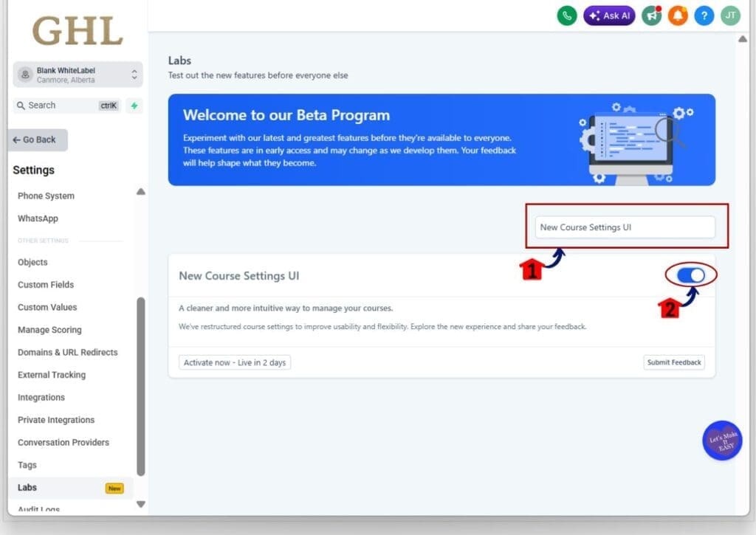Click the Activate now - Live in 2 days badge
The image size is (756, 535).
234,362
